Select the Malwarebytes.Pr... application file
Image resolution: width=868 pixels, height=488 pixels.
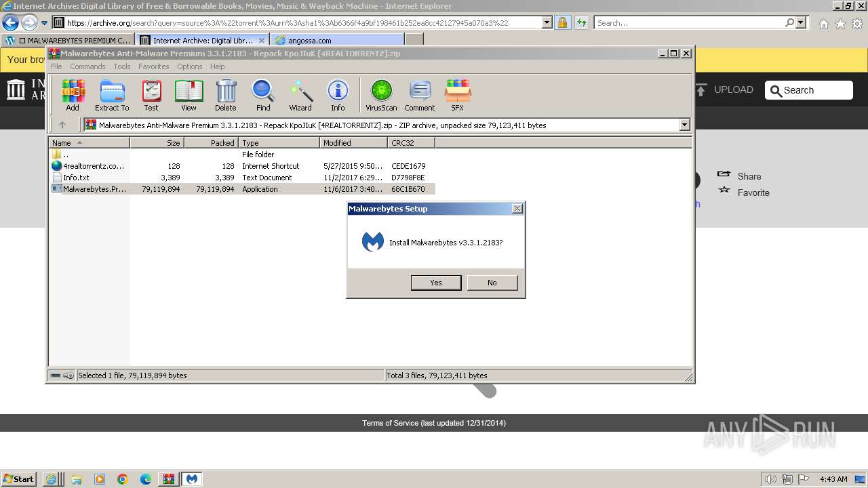click(242, 189)
